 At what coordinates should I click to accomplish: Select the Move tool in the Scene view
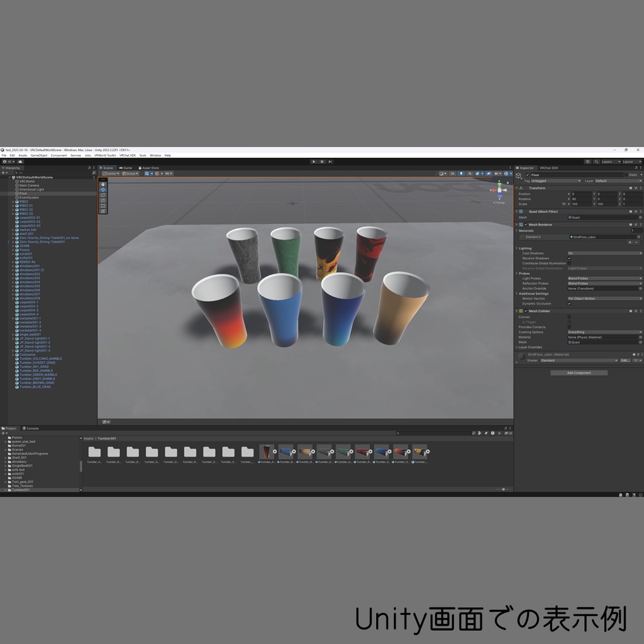103,189
